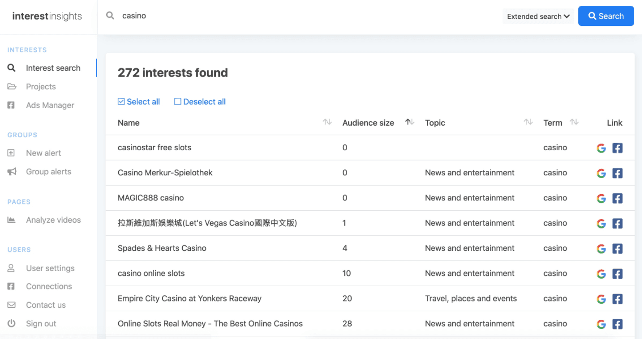644x339 pixels.
Task: Click the Ads Manager Facebook icon
Action: click(11, 105)
